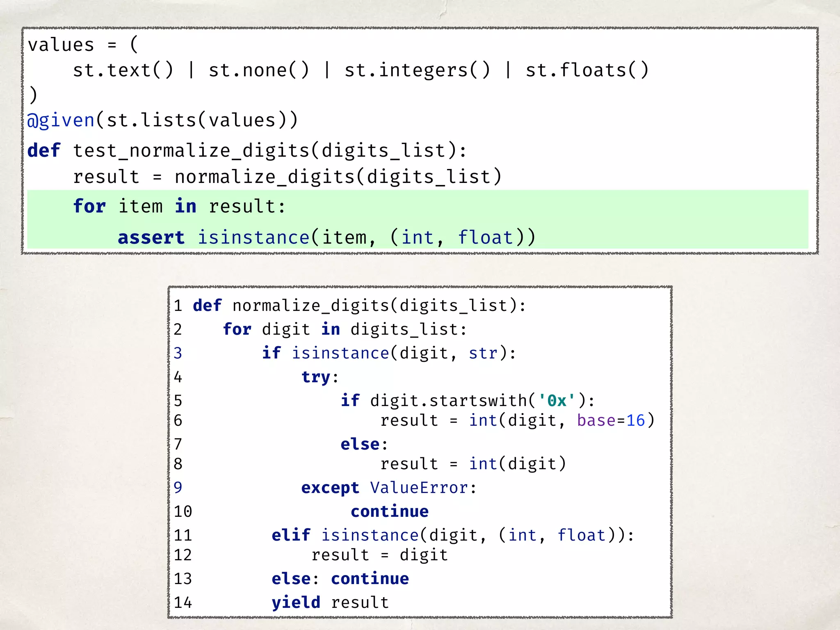Click 'isinstance(item, (int, float))' expression
The image size is (840, 630).
[367, 237]
